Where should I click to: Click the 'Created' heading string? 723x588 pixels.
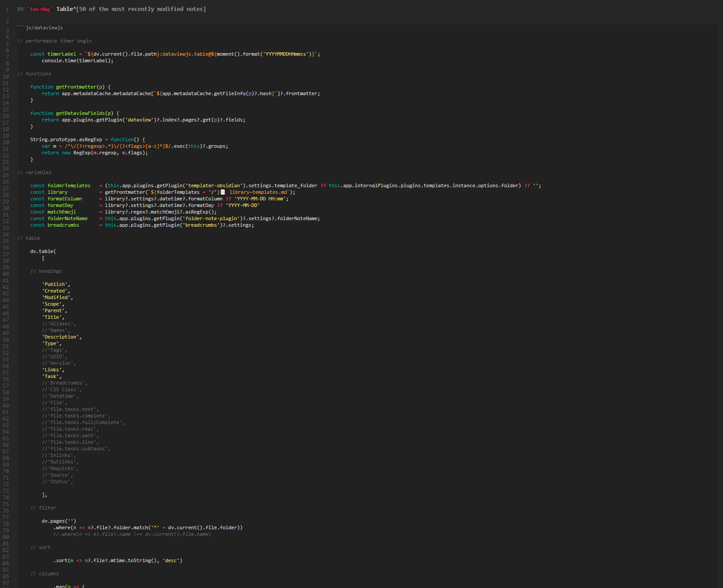coord(55,291)
